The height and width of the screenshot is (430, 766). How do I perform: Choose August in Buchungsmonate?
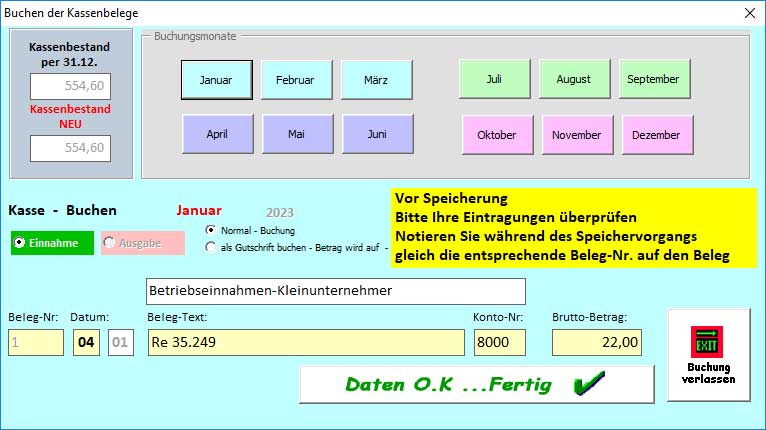coord(574,79)
